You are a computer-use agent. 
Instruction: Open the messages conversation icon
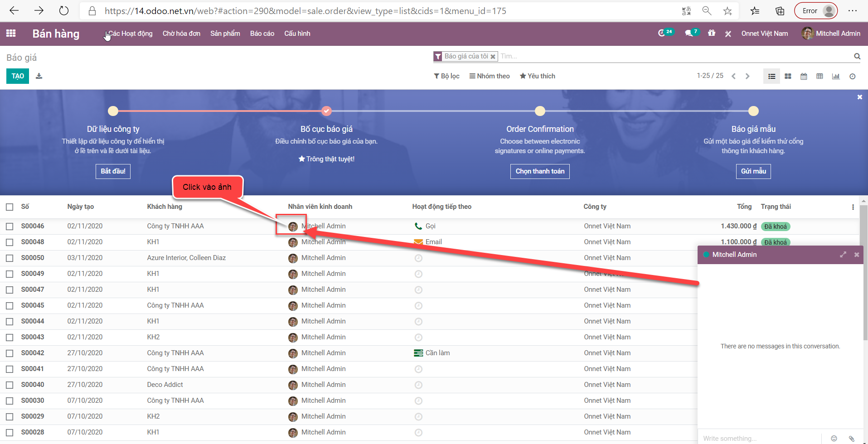(x=689, y=33)
